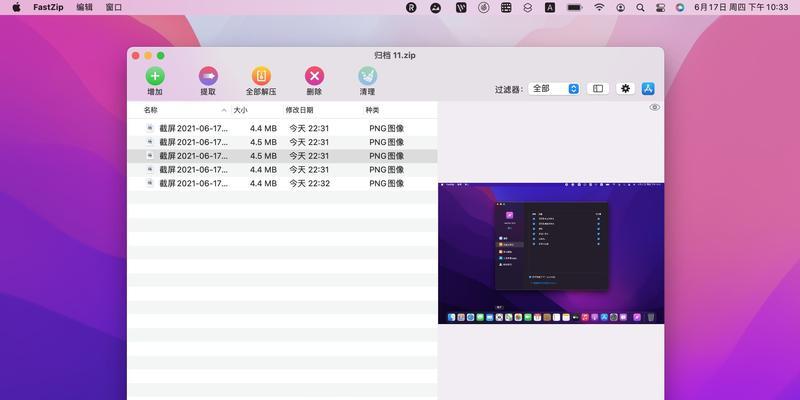Screen dimensions: 800x400
Task: Open the 过滤器 filter dropdown showing 全部
Action: (554, 89)
